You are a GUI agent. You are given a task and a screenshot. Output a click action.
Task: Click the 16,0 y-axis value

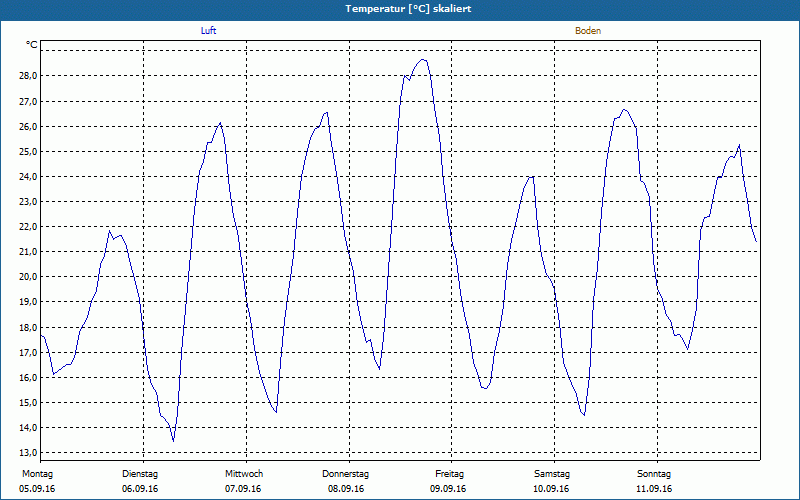tap(28, 378)
